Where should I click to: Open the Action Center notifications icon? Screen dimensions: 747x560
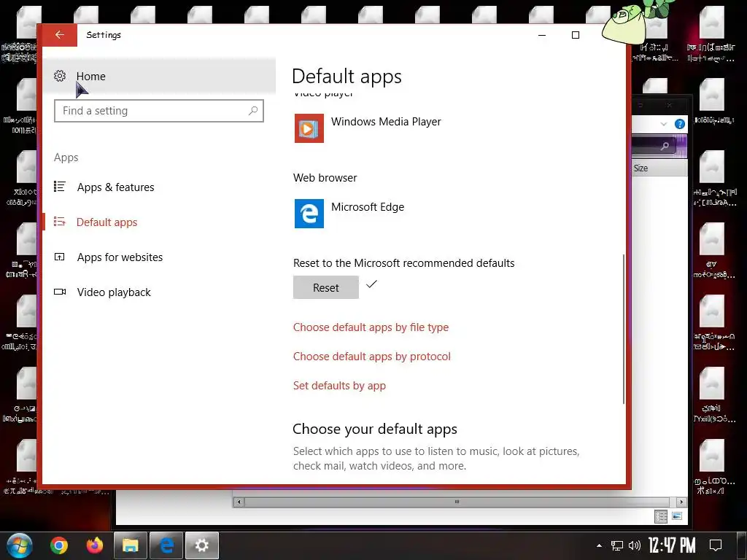tap(716, 545)
